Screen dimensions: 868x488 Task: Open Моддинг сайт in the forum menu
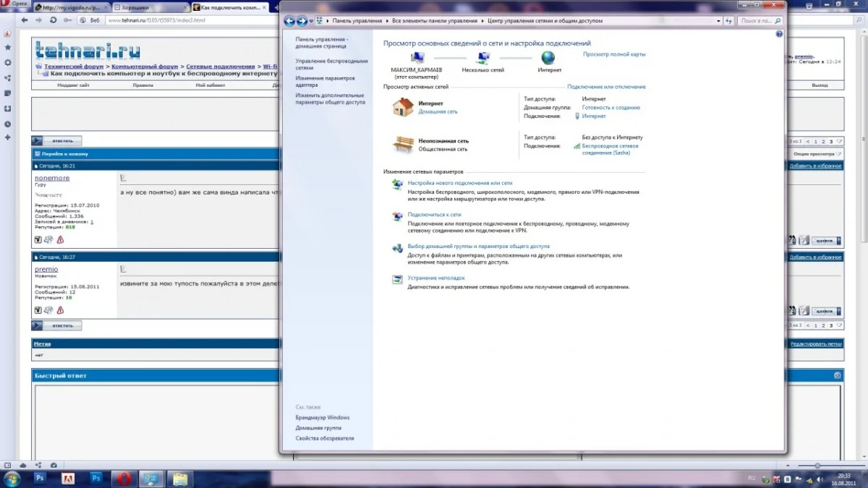pos(74,85)
